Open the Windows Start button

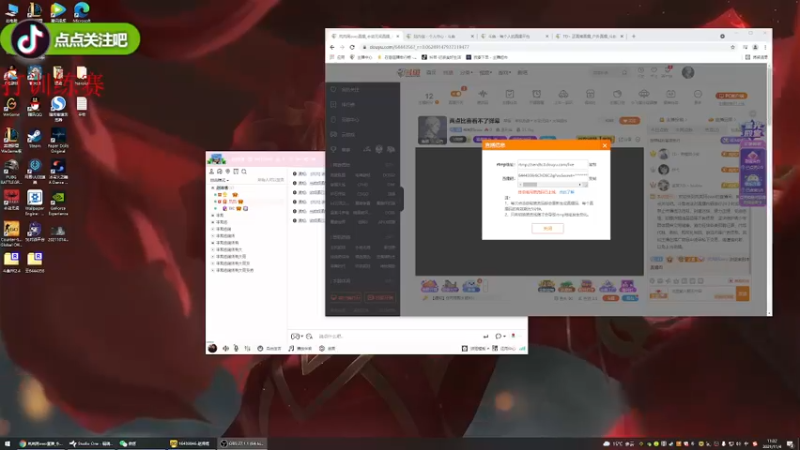7,443
